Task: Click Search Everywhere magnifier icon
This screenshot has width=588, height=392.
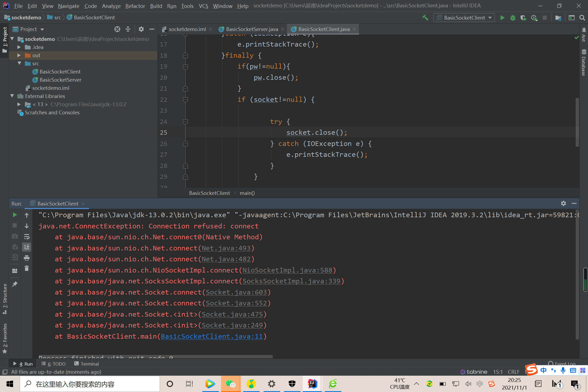Action: pos(582,18)
